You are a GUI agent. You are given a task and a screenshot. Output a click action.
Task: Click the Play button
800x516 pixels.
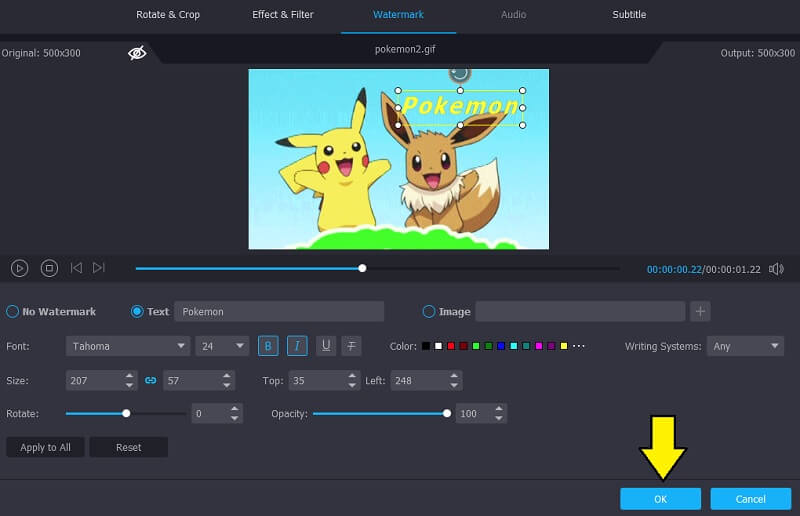pyautogui.click(x=19, y=268)
